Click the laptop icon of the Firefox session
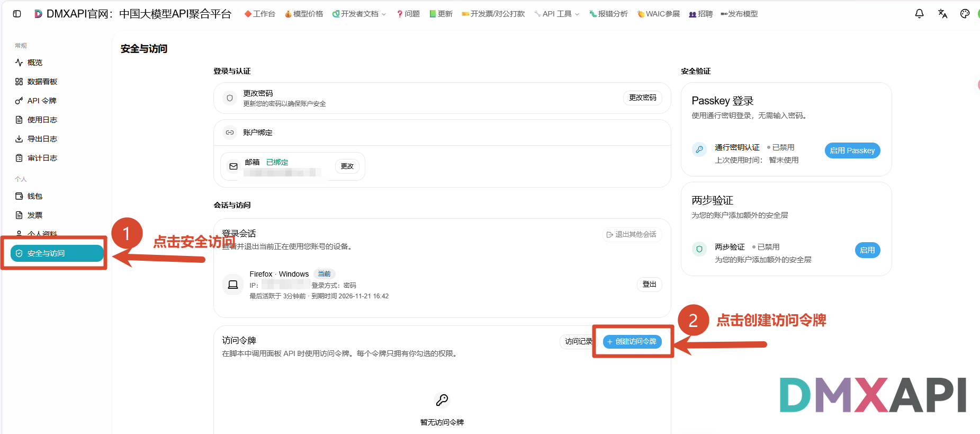Image resolution: width=980 pixels, height=434 pixels. point(233,285)
